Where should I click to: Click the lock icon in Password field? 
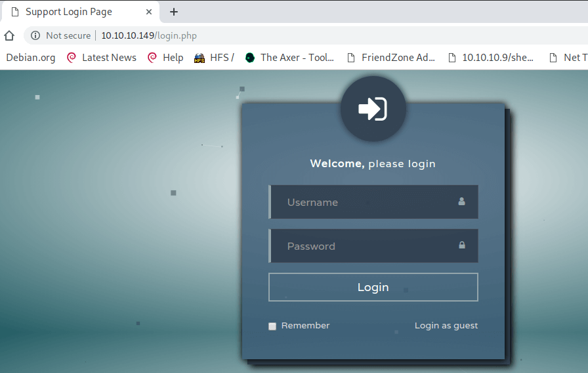click(x=462, y=245)
